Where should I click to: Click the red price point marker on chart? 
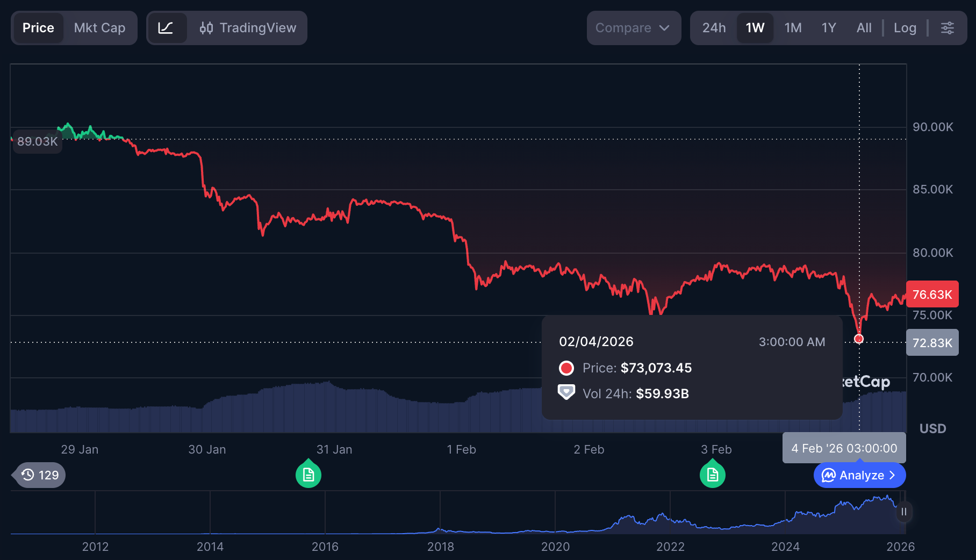point(859,339)
